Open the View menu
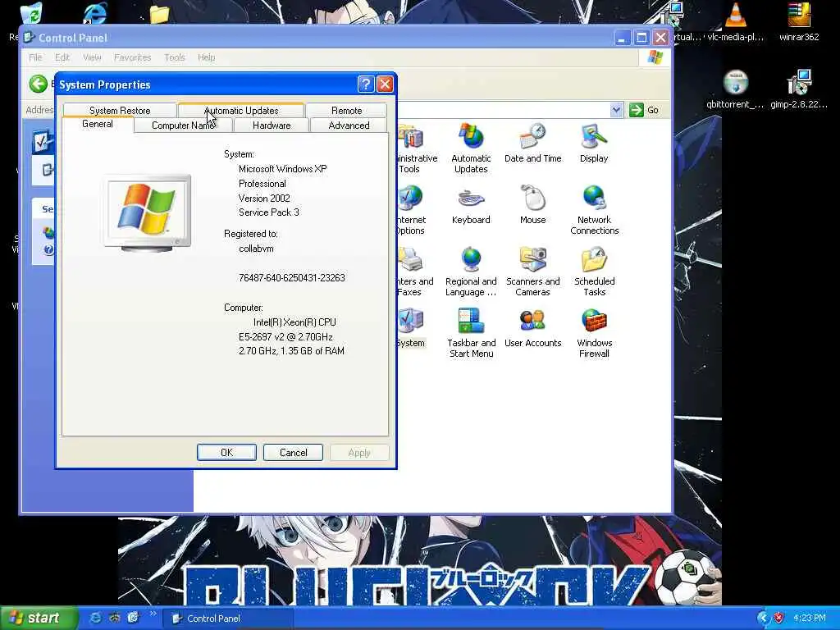 (92, 57)
